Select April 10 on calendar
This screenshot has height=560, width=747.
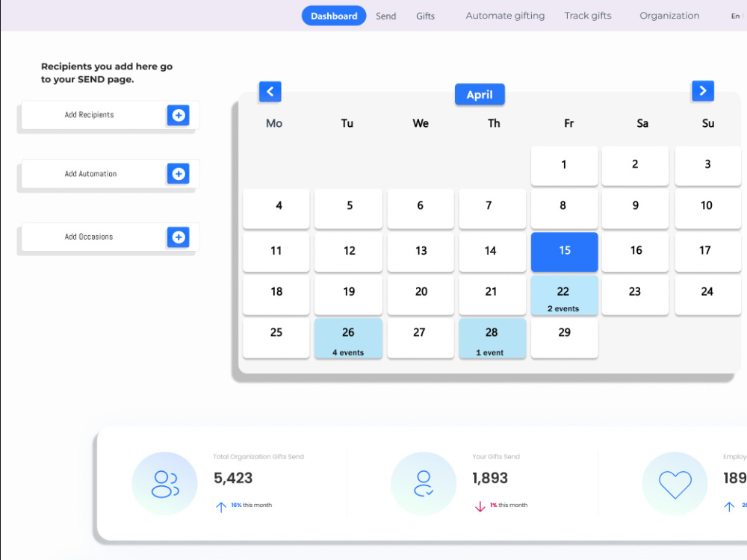point(708,208)
